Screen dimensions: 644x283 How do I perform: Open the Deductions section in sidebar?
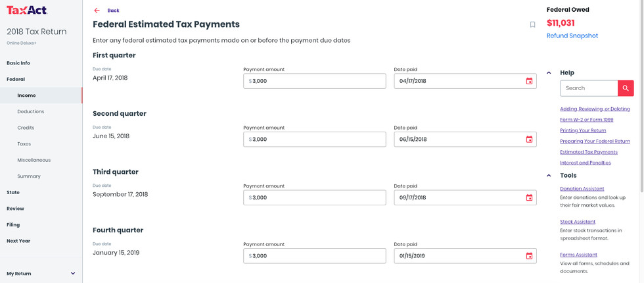31,112
